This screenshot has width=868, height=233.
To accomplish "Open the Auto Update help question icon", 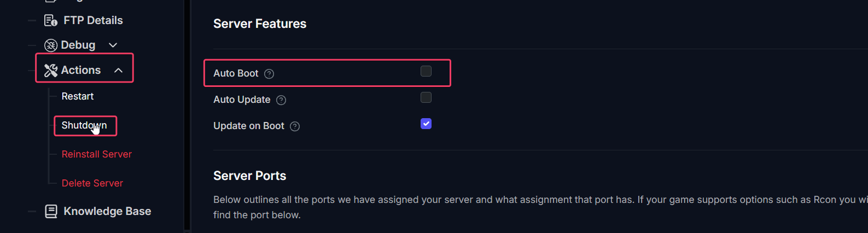I will pos(281,100).
